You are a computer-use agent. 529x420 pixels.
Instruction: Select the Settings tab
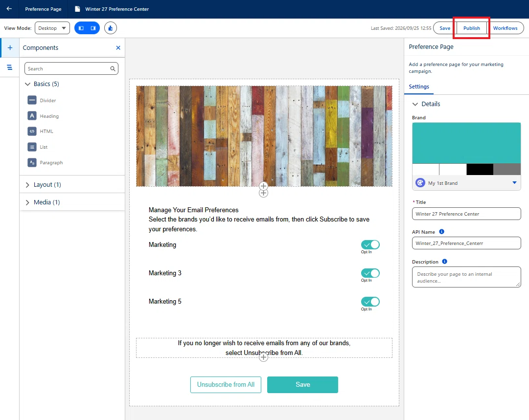point(419,87)
